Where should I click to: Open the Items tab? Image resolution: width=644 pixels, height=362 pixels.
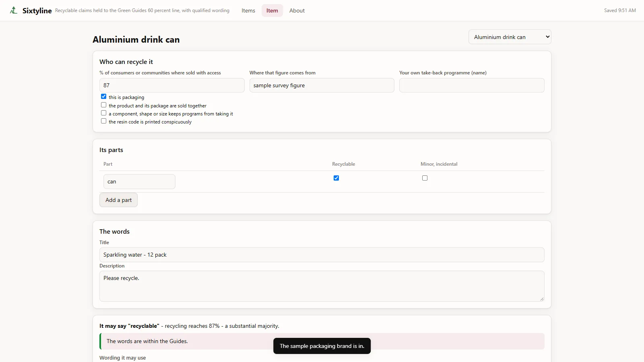coord(248,10)
